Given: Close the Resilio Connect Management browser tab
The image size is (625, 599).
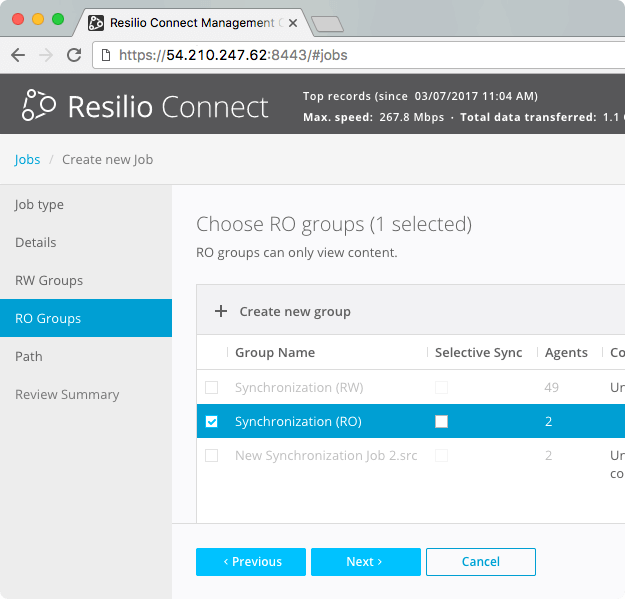Looking at the screenshot, I should (293, 23).
